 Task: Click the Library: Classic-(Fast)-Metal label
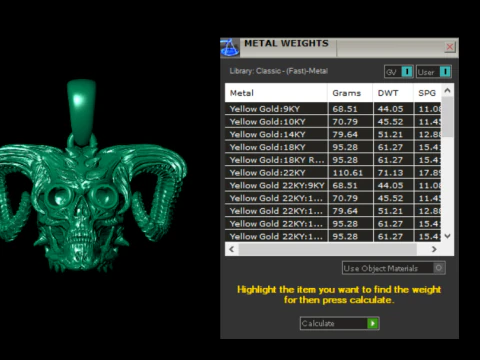279,71
